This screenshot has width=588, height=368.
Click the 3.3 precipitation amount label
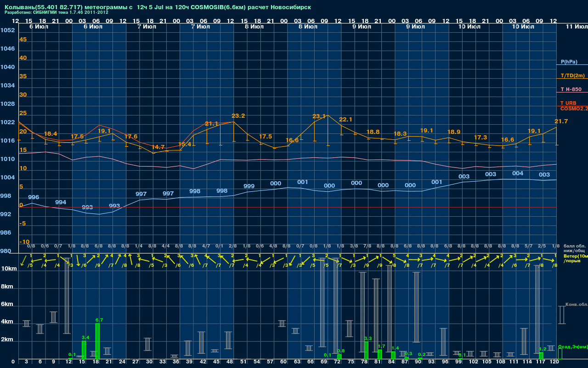[367, 339]
